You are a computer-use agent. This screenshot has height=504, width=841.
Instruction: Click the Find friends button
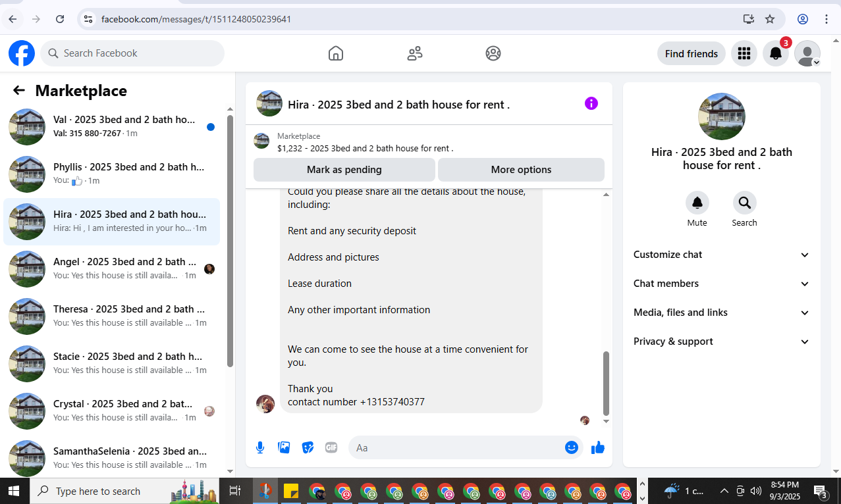coord(692,53)
